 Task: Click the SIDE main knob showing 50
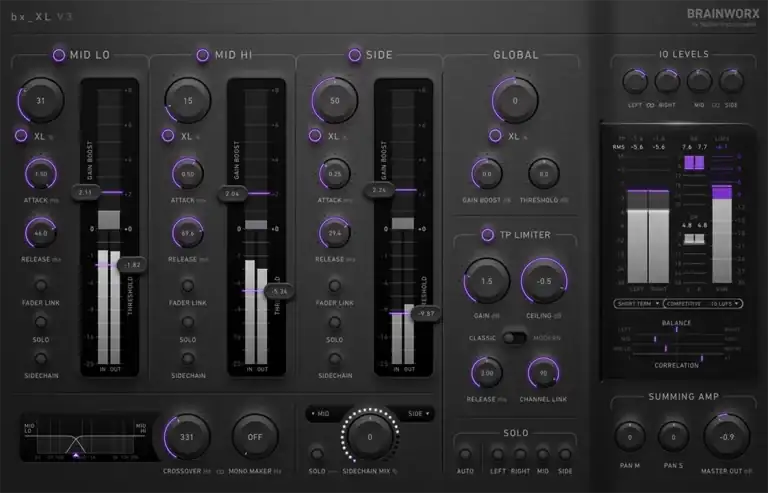click(335, 100)
